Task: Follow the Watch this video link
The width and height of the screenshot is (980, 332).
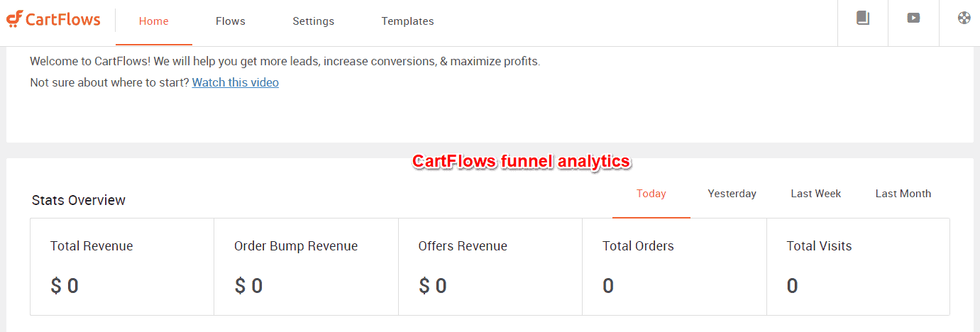Action: [x=236, y=82]
